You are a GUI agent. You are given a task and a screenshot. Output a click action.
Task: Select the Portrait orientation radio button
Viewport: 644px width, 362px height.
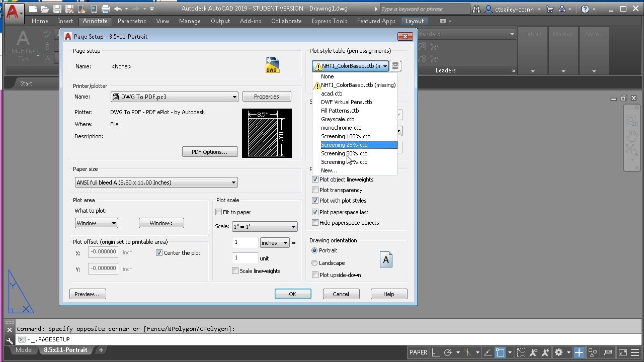(314, 250)
